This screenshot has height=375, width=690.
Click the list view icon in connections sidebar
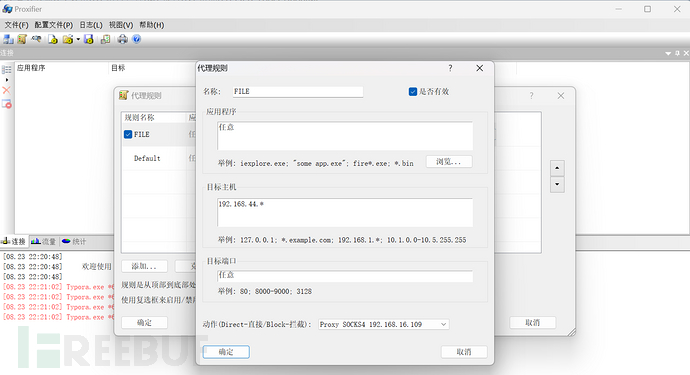(7, 70)
